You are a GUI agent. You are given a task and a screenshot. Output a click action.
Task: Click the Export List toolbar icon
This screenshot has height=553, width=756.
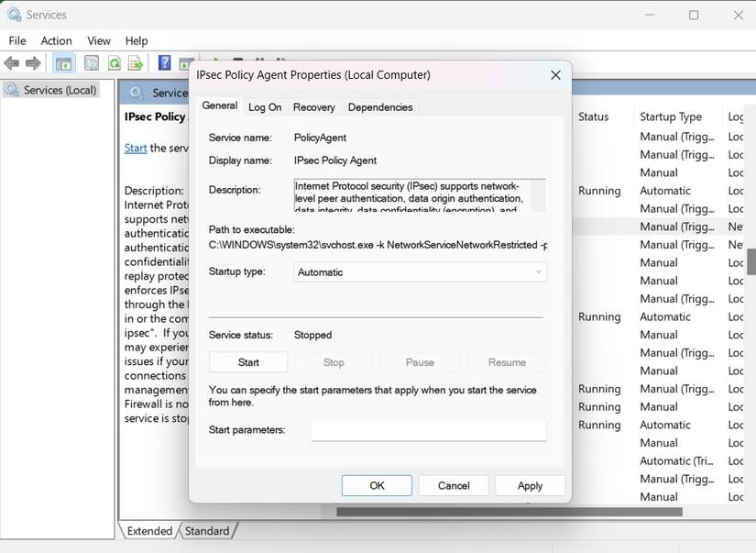point(136,62)
